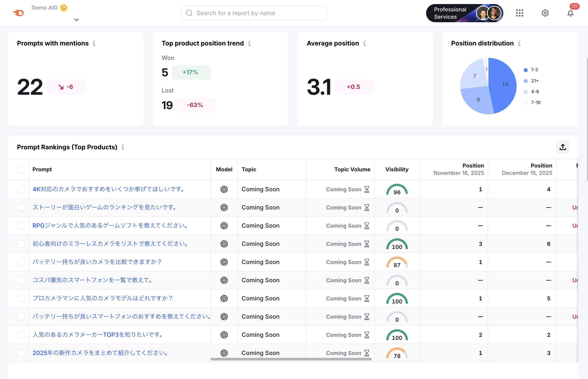588x379 pixels.
Task: Click the 1-3 legend color swatch
Action: click(526, 70)
